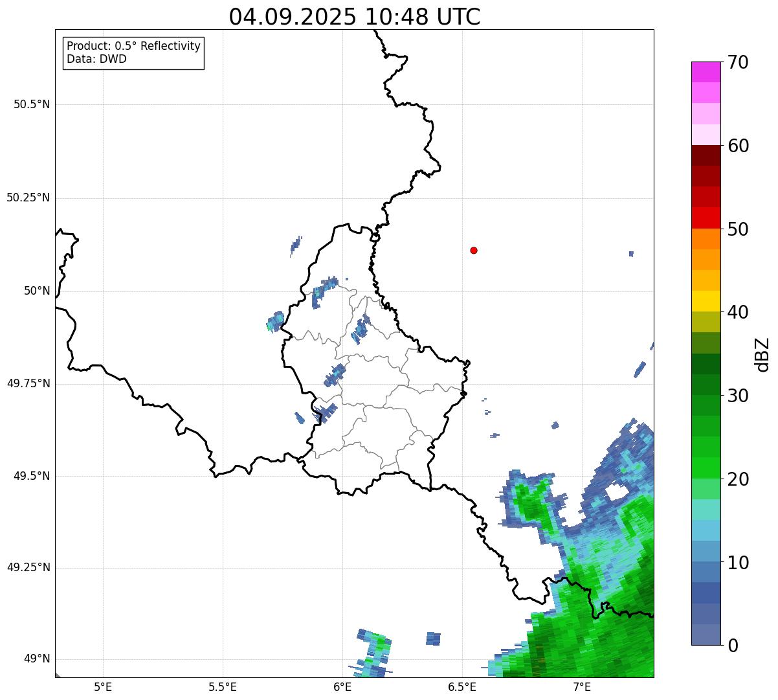Click the latitude label "49.5°N"
Screen dimensions: 778x700
click(32, 476)
